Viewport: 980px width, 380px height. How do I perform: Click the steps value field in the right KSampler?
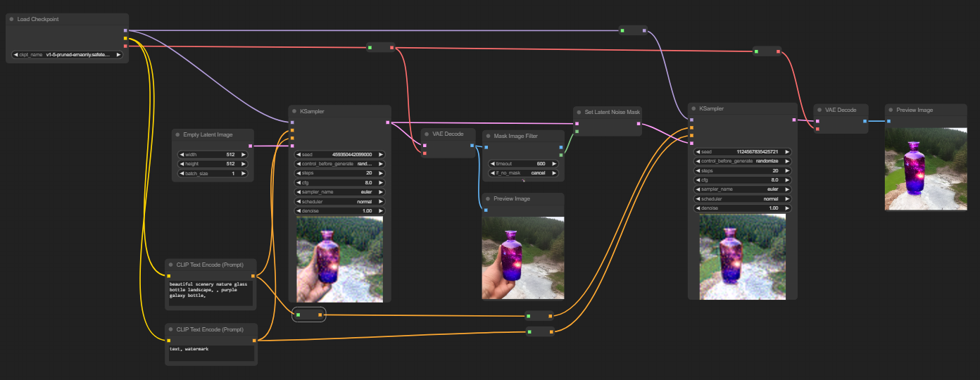742,170
